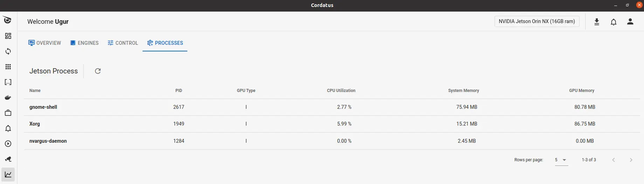The width and height of the screenshot is (644, 184).
Task: Open notifications bell in top bar
Action: [x=614, y=22]
